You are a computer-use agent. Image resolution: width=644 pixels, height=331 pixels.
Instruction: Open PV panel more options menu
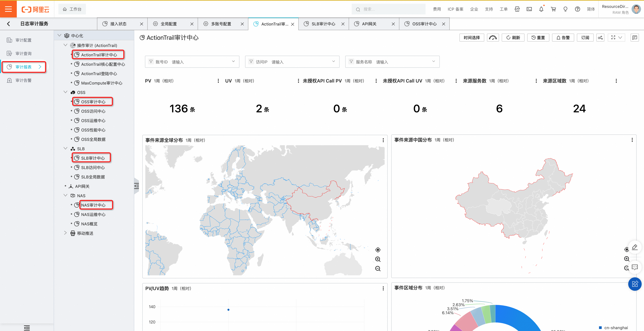coord(218,81)
